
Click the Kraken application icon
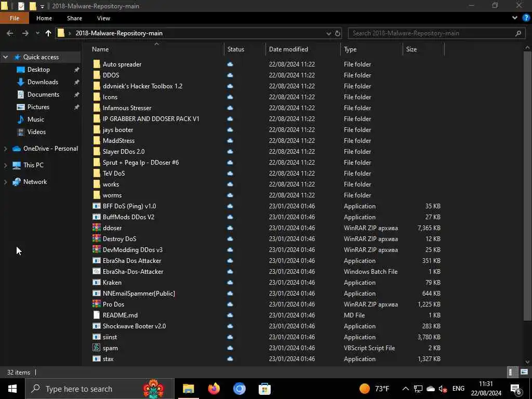(x=97, y=282)
